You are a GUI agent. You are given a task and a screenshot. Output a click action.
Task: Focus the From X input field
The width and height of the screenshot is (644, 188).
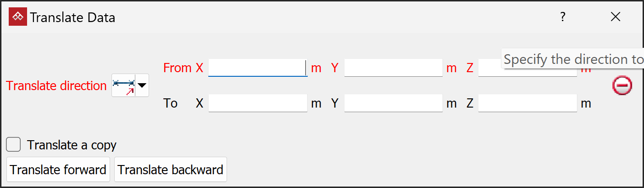258,68
